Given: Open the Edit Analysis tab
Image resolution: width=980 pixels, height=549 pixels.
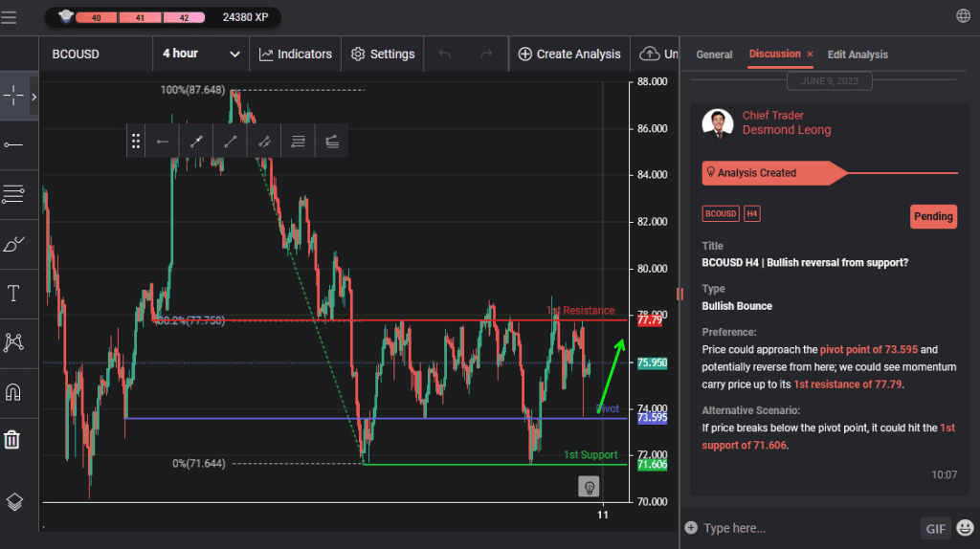Looking at the screenshot, I should pyautogui.click(x=857, y=55).
